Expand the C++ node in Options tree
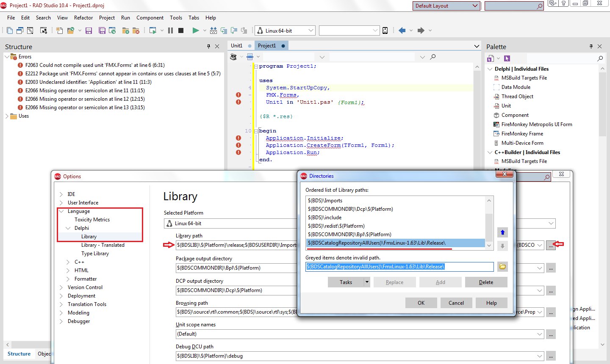The width and height of the screenshot is (610, 364). pyautogui.click(x=68, y=262)
